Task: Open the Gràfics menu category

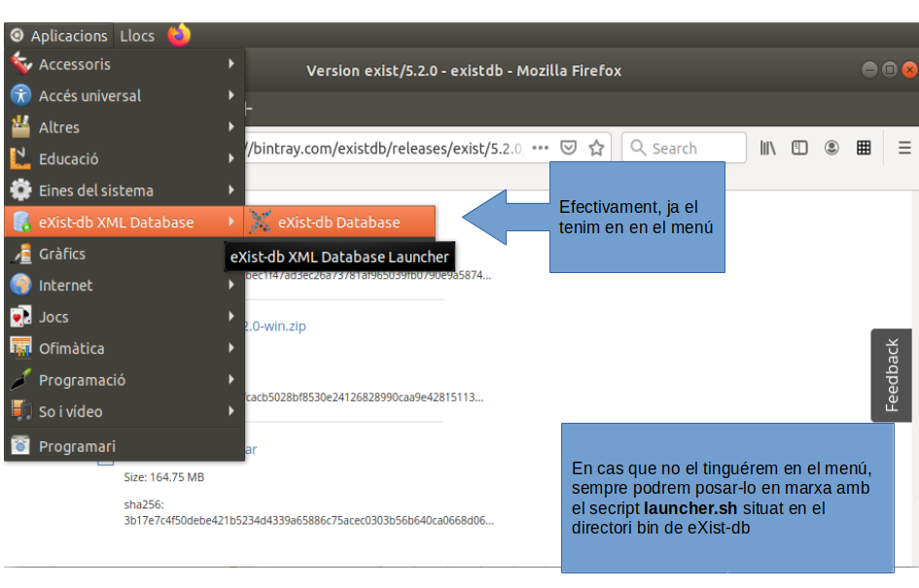Action: 124,254
